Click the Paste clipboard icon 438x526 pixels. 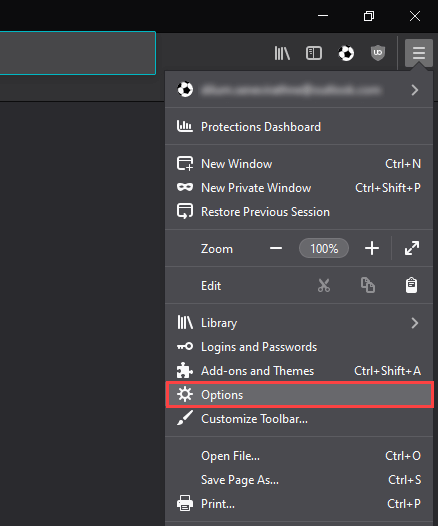pos(412,285)
